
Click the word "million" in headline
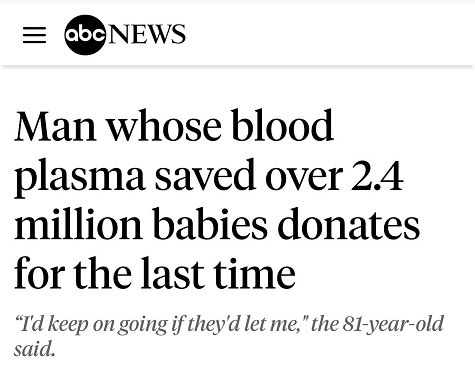(x=78, y=223)
